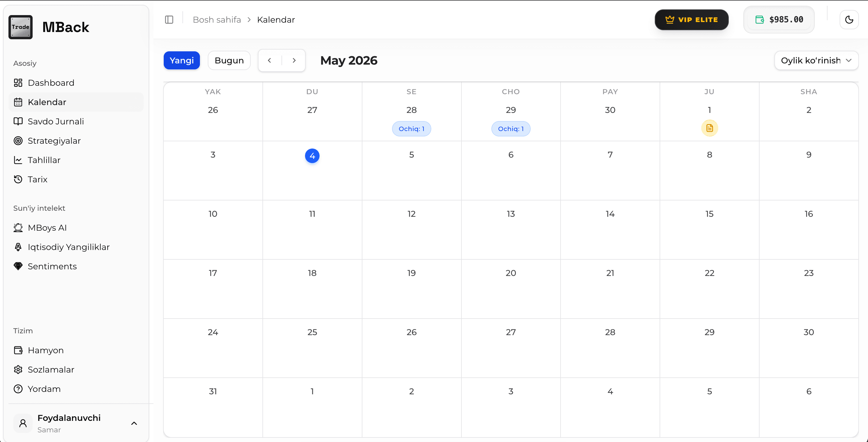Click the Bugun today button
Image resolution: width=868 pixels, height=442 pixels.
point(229,60)
